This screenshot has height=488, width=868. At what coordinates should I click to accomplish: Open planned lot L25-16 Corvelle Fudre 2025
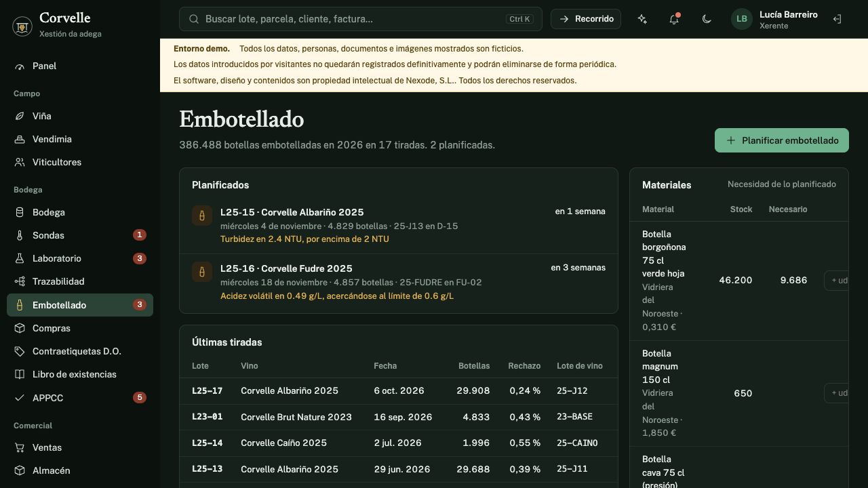[x=399, y=282]
